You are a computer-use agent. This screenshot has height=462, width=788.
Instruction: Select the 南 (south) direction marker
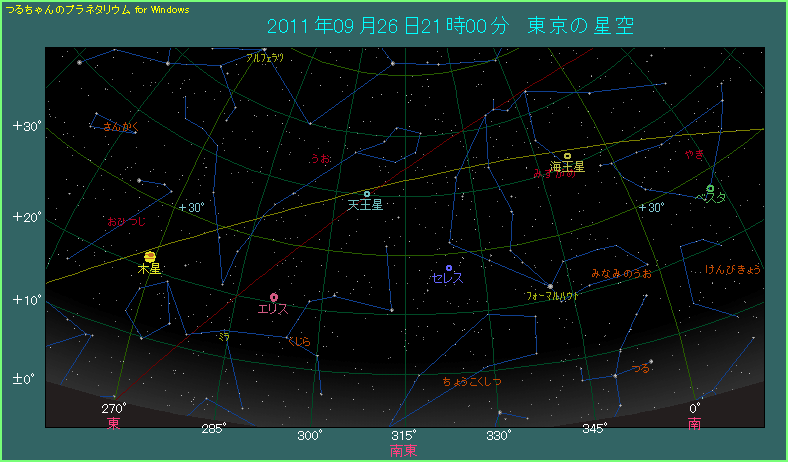point(695,424)
